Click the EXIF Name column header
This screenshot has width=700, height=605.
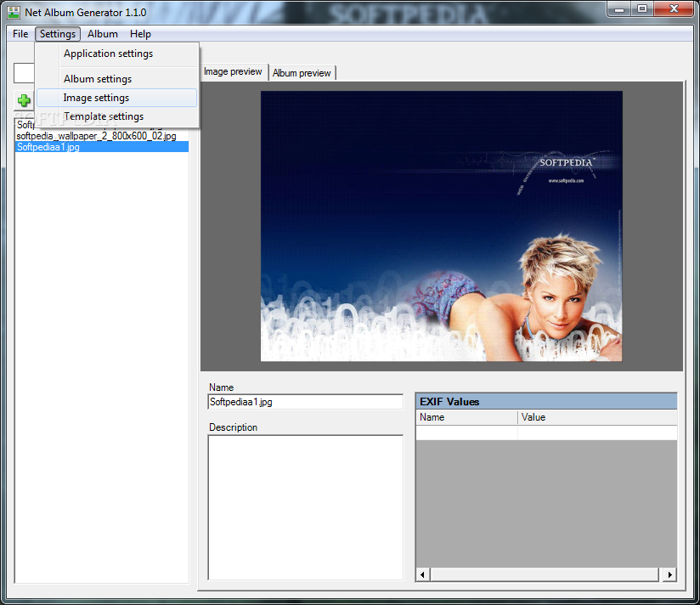[466, 417]
